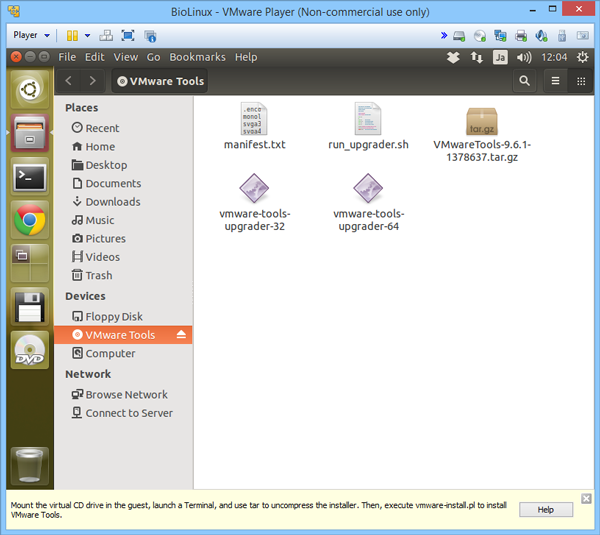The image size is (600, 535).
Task: Click the VMware pause virtual machine button
Action: (x=72, y=36)
